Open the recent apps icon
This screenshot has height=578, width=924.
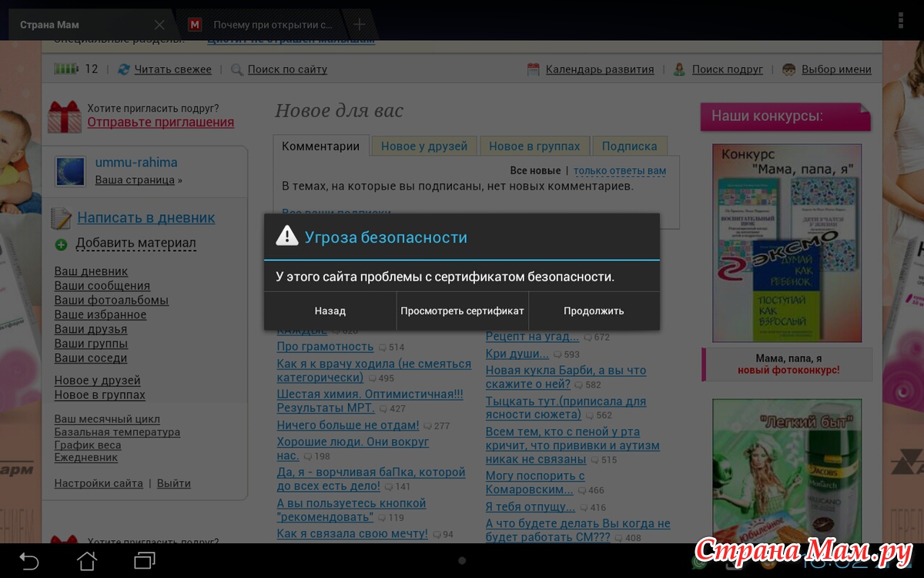click(145, 560)
